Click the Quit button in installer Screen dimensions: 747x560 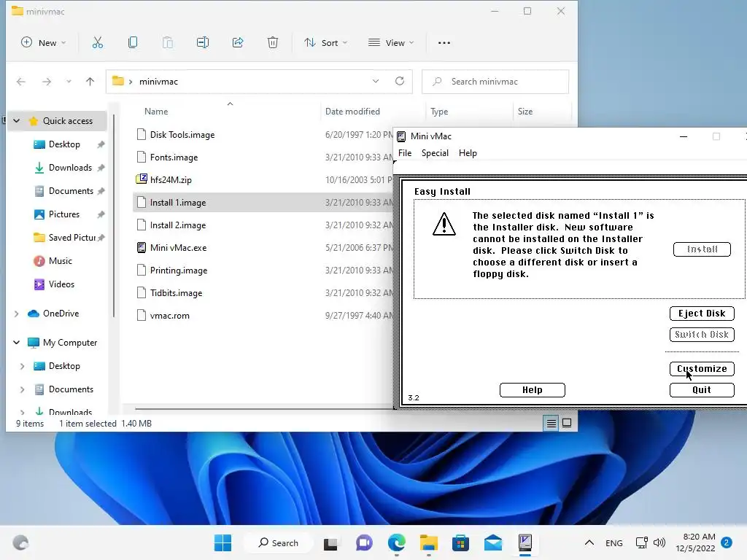[702, 390]
